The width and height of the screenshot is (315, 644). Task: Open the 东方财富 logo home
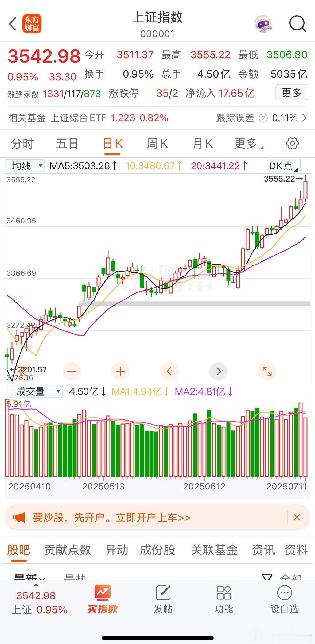click(x=32, y=24)
